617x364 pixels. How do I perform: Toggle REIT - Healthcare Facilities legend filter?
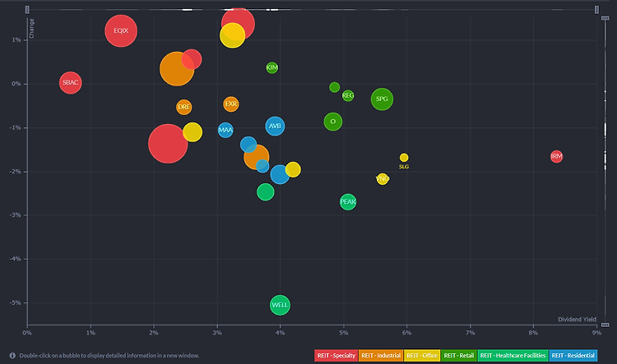pyautogui.click(x=513, y=355)
